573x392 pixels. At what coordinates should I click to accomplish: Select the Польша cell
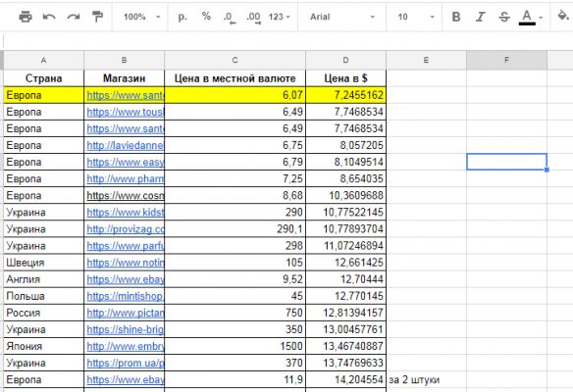43,296
